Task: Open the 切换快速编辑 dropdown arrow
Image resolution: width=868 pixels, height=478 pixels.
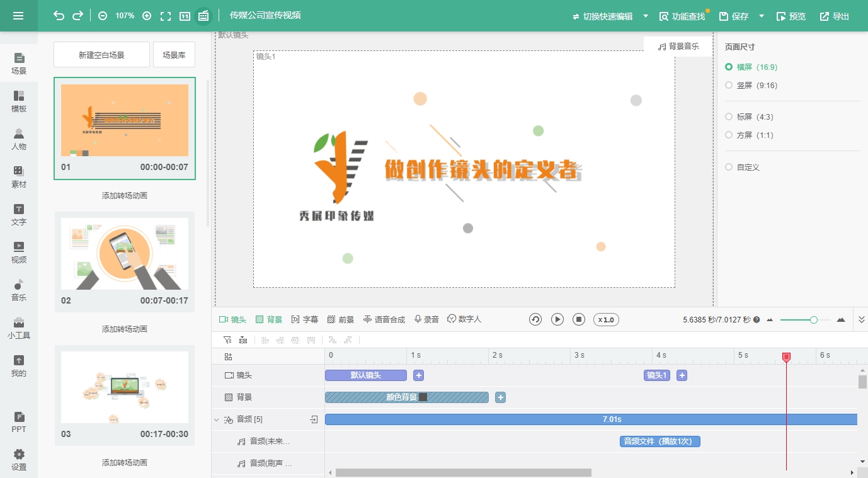Action: pyautogui.click(x=646, y=16)
